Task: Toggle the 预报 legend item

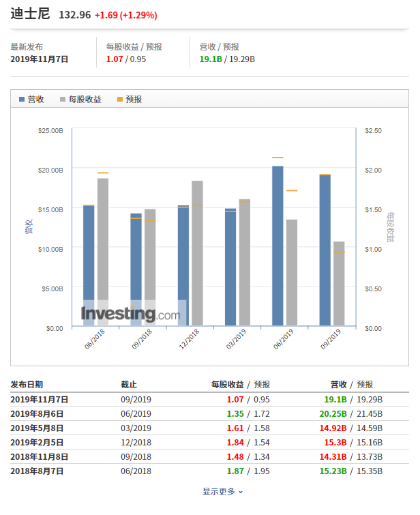Action: (x=130, y=99)
